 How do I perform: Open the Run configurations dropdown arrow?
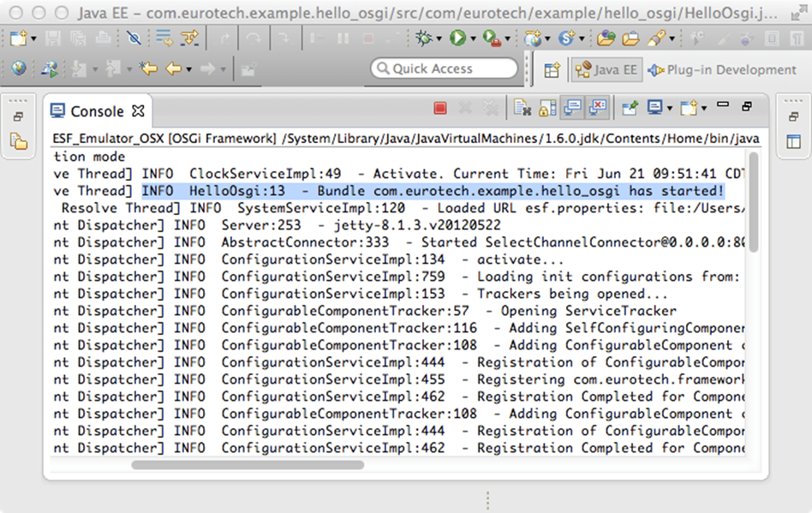473,39
